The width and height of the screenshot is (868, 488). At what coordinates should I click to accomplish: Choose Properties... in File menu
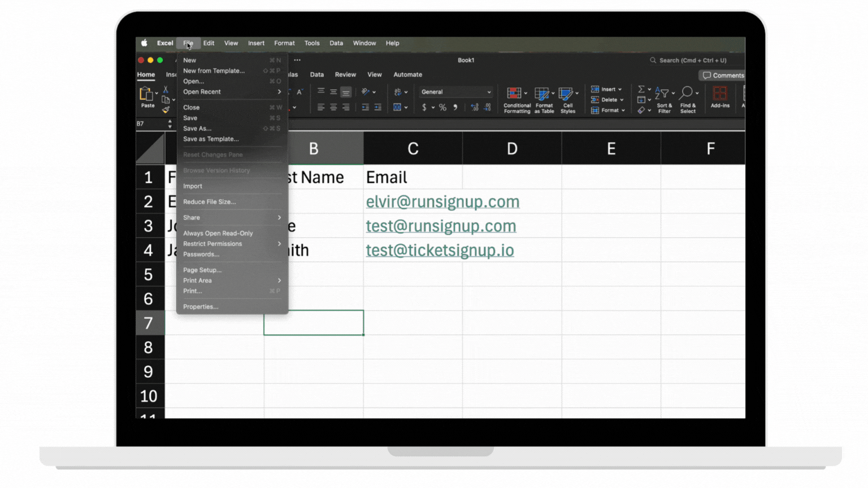[232, 307]
